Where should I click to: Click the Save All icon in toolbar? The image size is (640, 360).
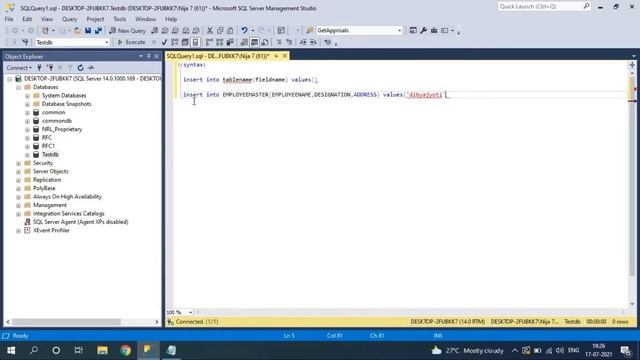pos(98,31)
